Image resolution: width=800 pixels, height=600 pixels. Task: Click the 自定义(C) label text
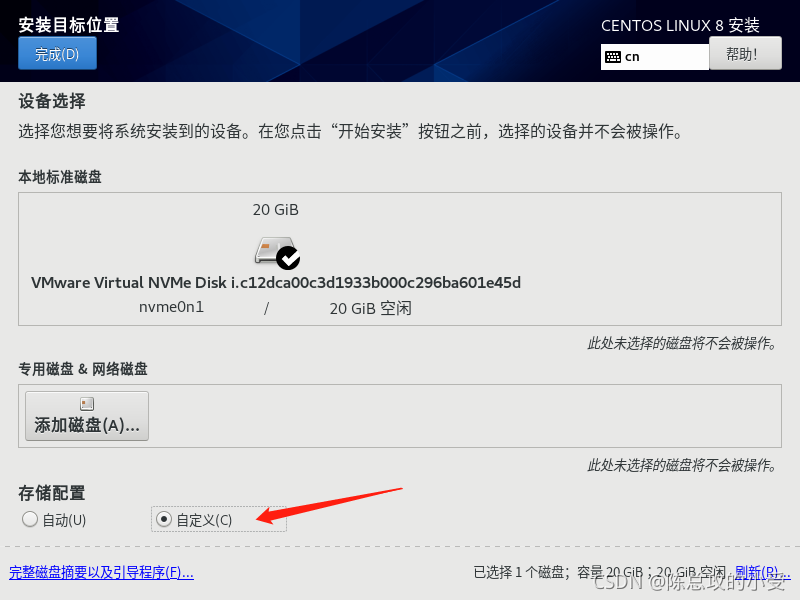204,520
